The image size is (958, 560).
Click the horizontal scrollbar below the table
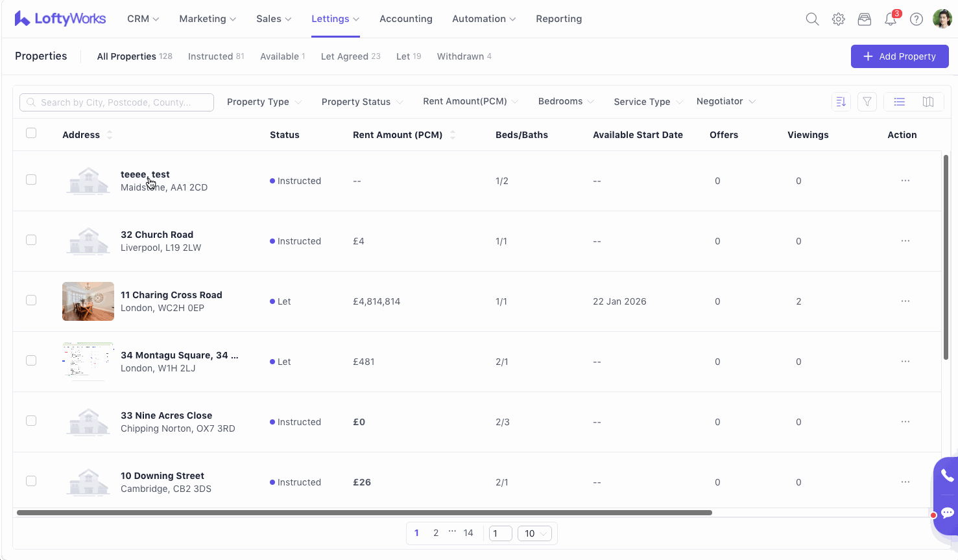point(364,513)
